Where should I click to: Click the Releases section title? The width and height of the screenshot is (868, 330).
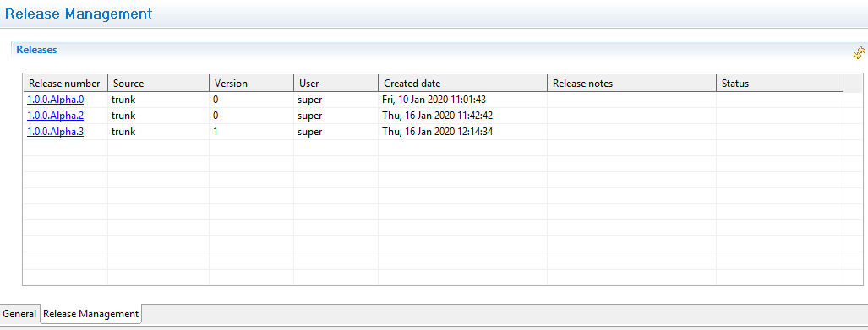[x=36, y=50]
